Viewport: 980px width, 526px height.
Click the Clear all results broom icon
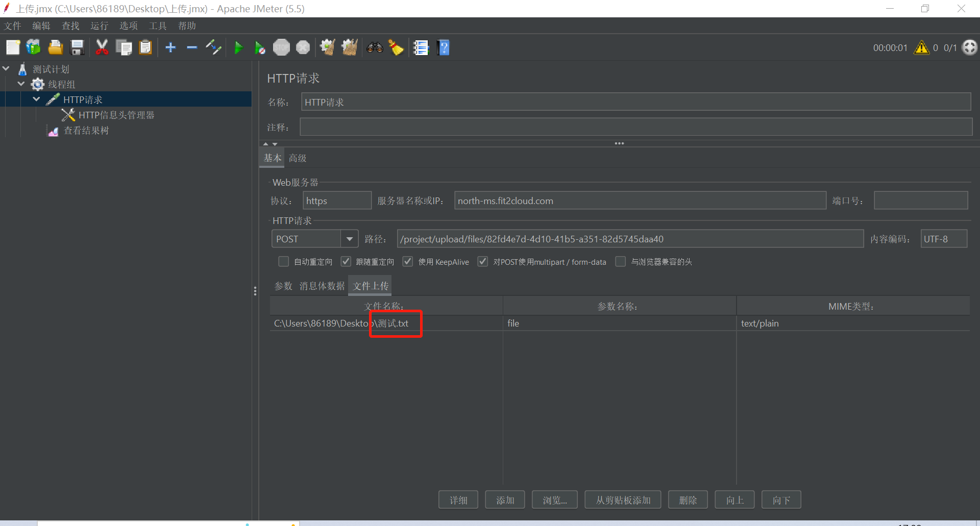349,47
